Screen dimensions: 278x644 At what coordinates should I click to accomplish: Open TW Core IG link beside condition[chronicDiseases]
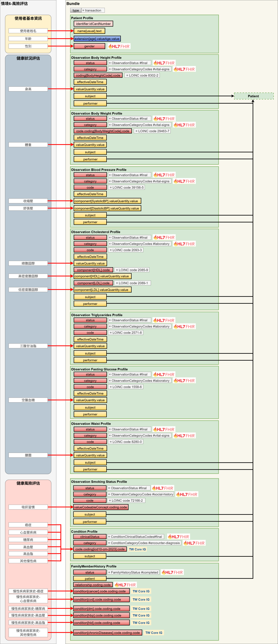pyautogui.click(x=154, y=633)
